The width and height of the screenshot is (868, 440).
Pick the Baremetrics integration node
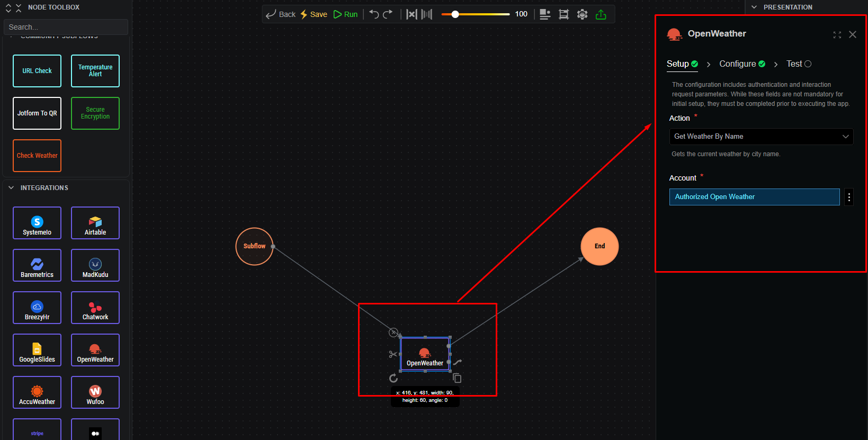(x=37, y=265)
